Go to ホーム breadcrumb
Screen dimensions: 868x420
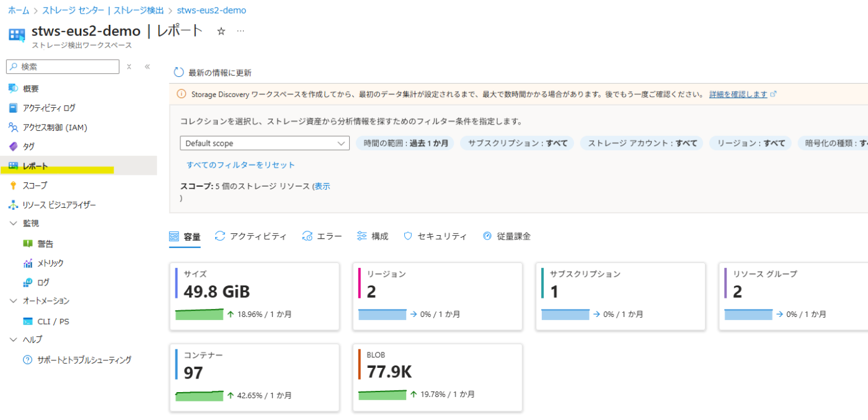click(x=19, y=11)
